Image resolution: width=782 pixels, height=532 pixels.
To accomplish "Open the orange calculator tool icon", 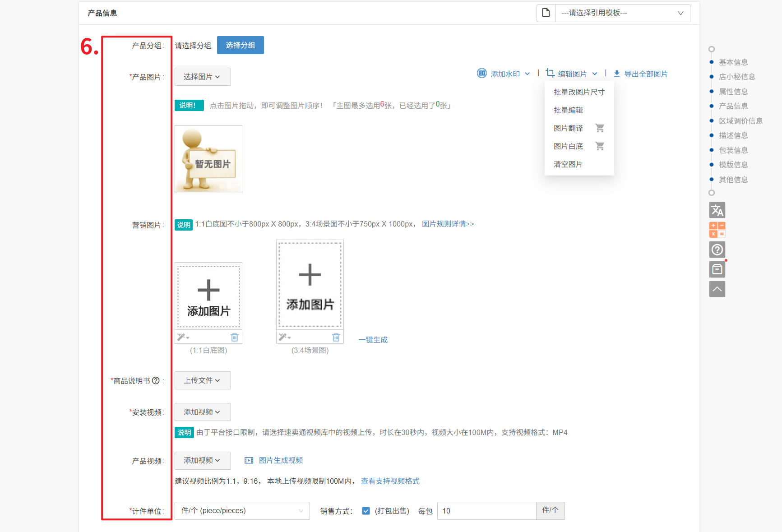I will point(717,230).
